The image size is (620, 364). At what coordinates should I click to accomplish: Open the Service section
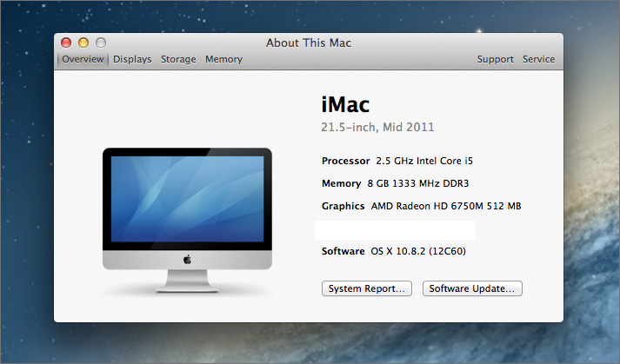point(538,59)
